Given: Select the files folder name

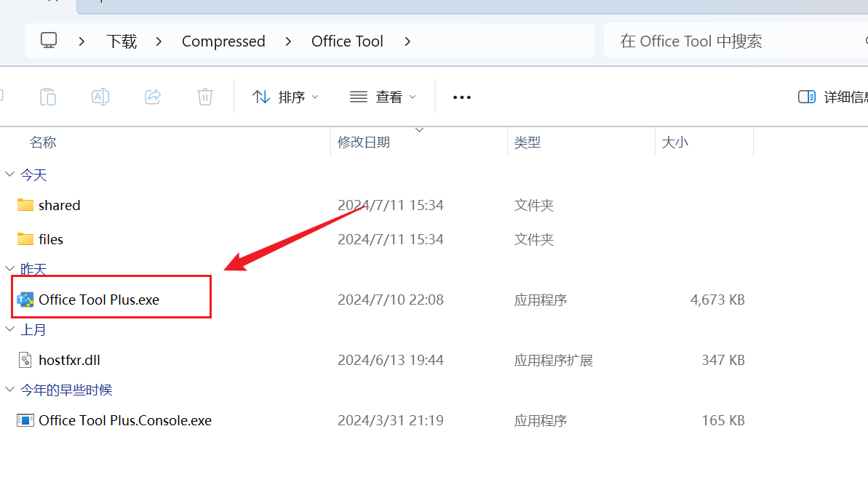Looking at the screenshot, I should (x=51, y=239).
